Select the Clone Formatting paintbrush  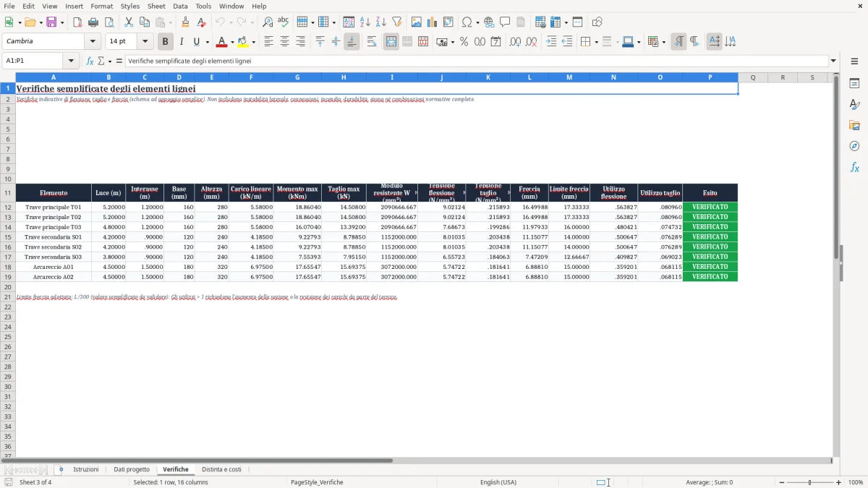(185, 22)
